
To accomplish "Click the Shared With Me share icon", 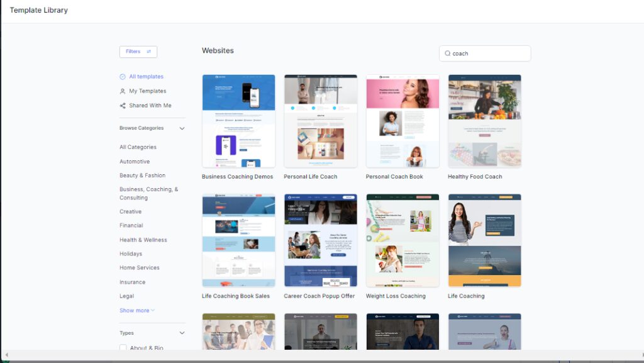I will 123,106.
